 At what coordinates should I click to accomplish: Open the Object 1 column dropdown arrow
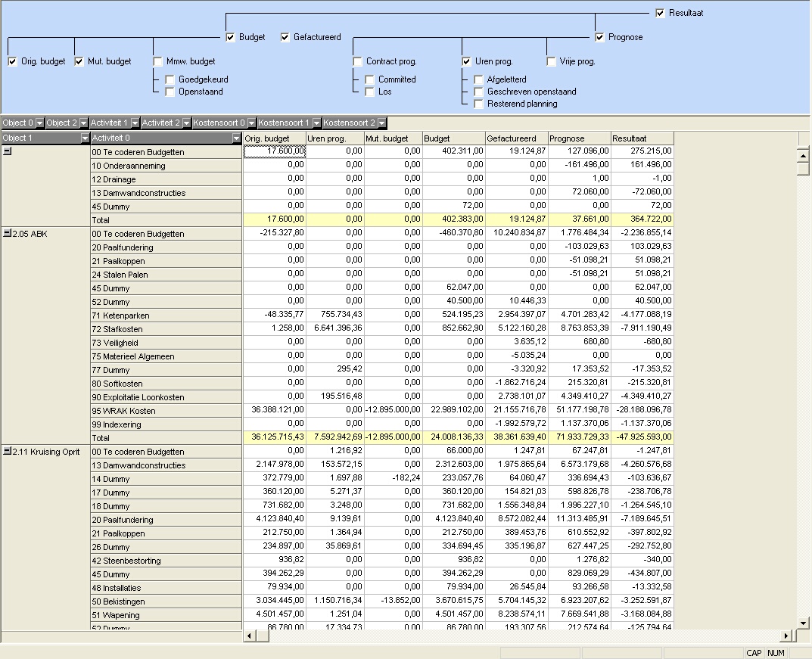pyautogui.click(x=85, y=138)
